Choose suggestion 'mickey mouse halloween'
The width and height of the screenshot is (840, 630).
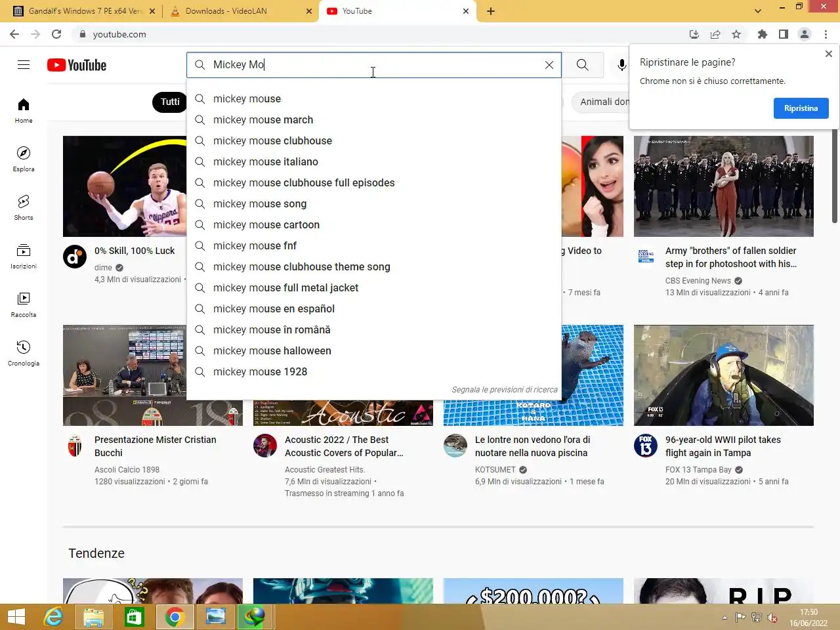[x=374, y=350]
